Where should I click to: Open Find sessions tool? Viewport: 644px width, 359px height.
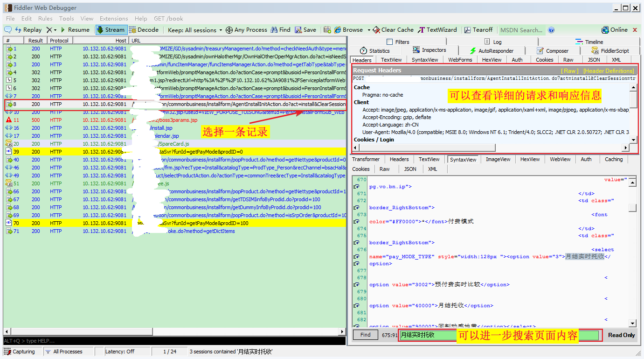[x=280, y=30]
